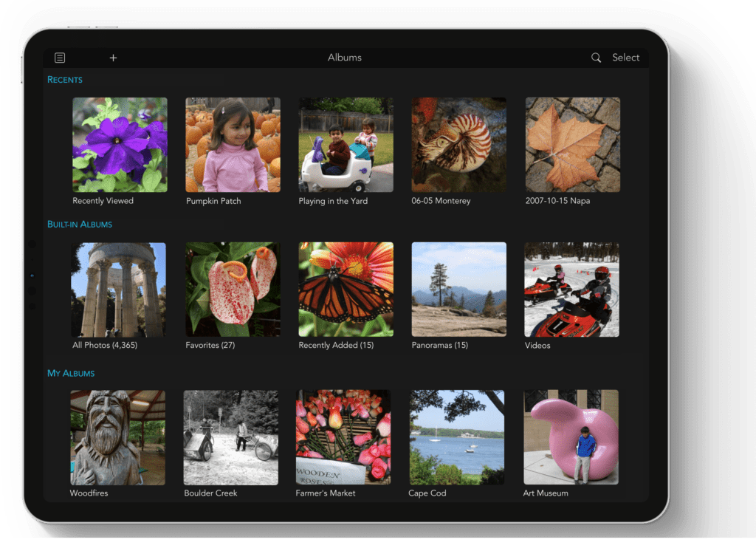
Task: Click the 'Boulder Creek' label
Action: (x=210, y=493)
